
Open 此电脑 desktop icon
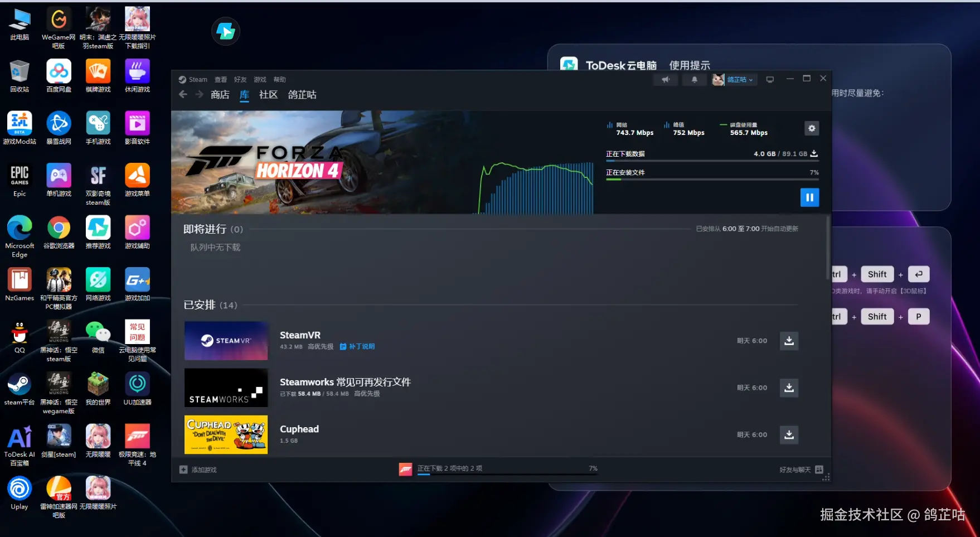(x=20, y=25)
